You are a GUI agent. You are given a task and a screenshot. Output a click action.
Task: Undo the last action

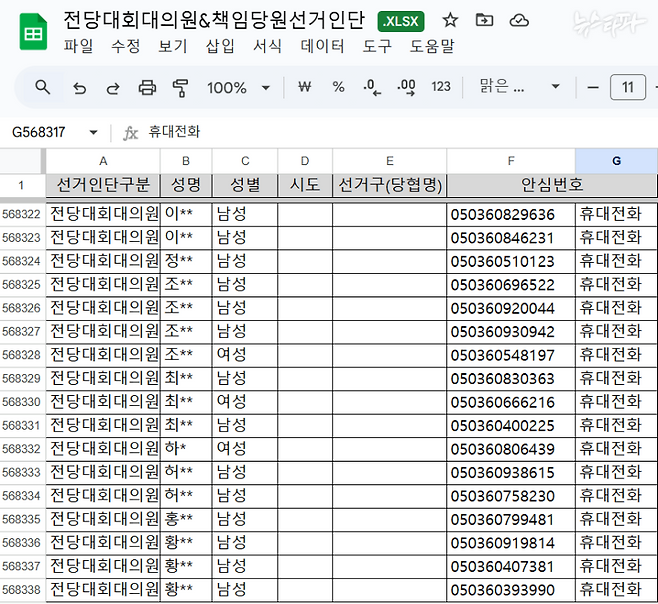click(79, 88)
